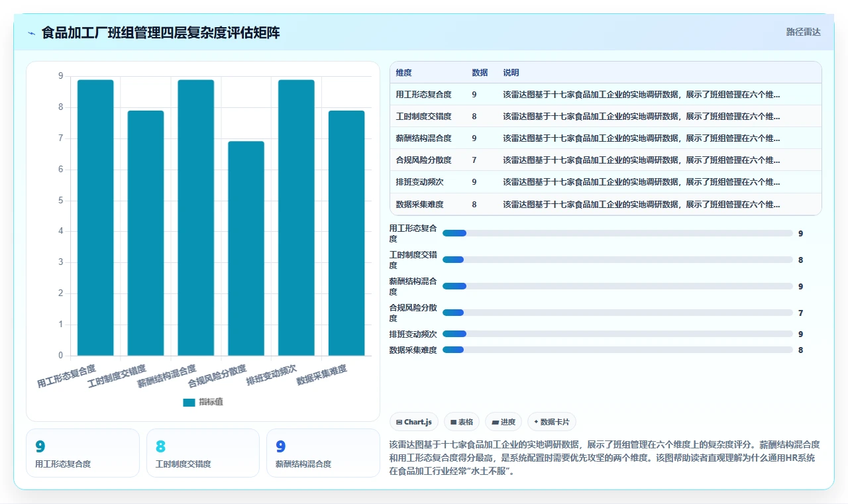Click the 排班变动频次 progress bar
The image size is (848, 504).
point(617,334)
